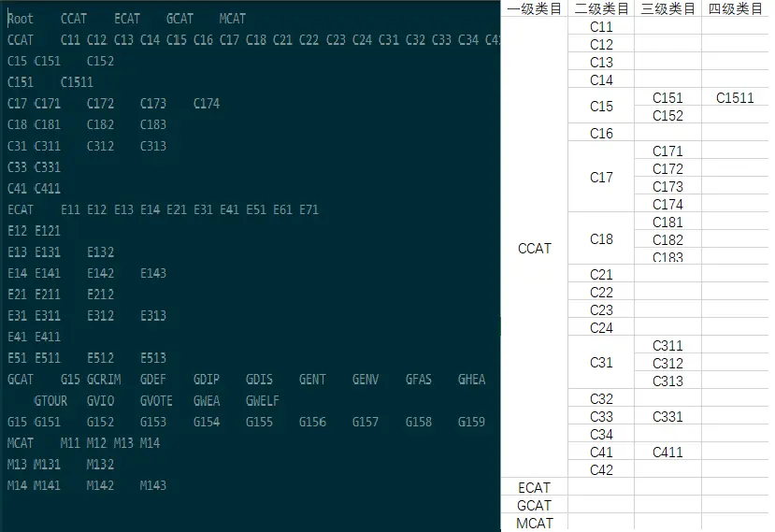Select table cell C182

tap(667, 239)
